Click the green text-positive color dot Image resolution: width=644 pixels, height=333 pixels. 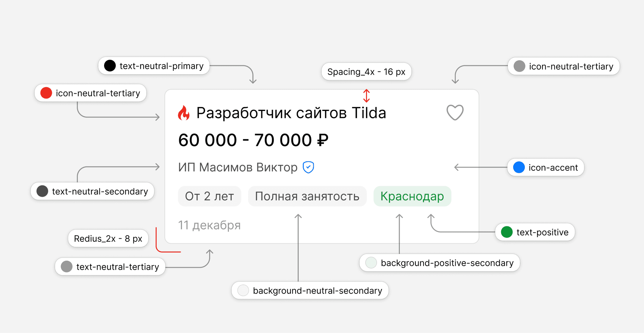(x=507, y=232)
